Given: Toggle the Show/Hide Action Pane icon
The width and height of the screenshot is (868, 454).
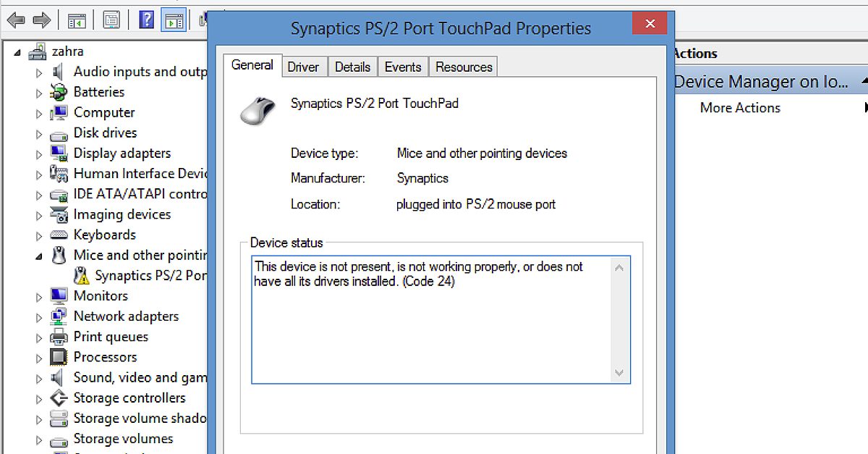Looking at the screenshot, I should pyautogui.click(x=174, y=20).
